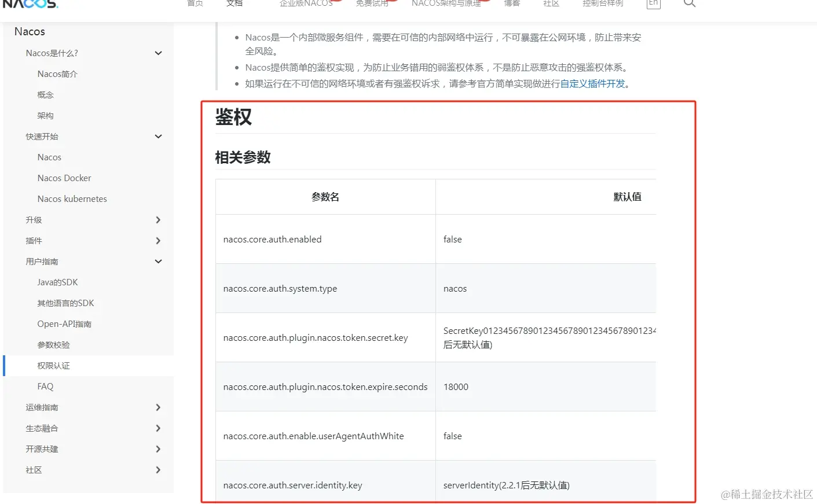Click the Nacos sidebar title

[x=30, y=31]
